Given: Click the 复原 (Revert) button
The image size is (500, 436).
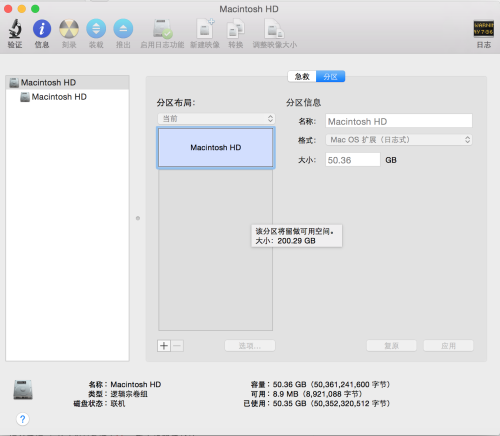Looking at the screenshot, I should [x=391, y=346].
